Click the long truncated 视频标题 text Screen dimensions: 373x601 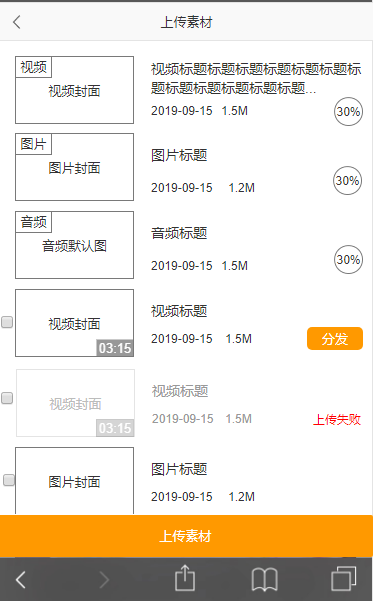(x=256, y=79)
